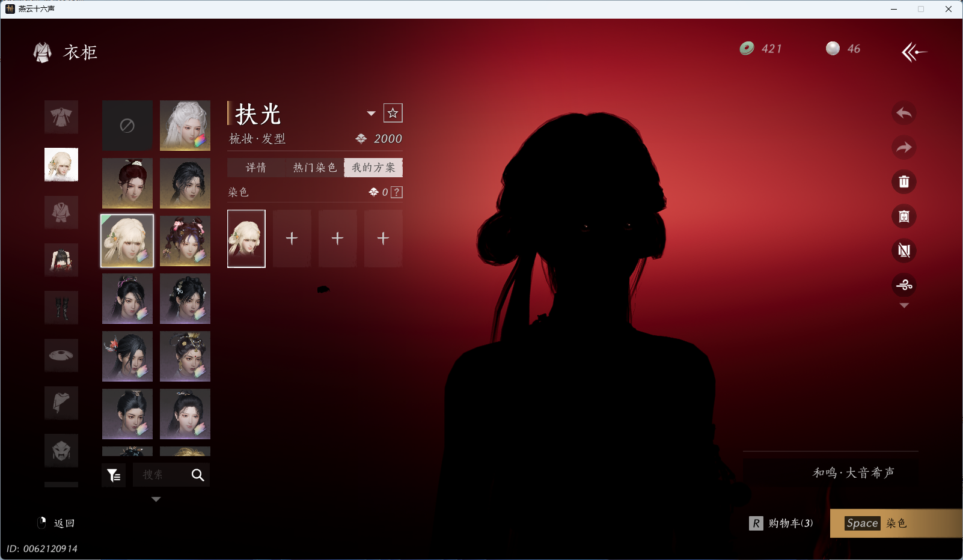Open the filter list icon beside search
This screenshot has width=963, height=560.
[114, 475]
